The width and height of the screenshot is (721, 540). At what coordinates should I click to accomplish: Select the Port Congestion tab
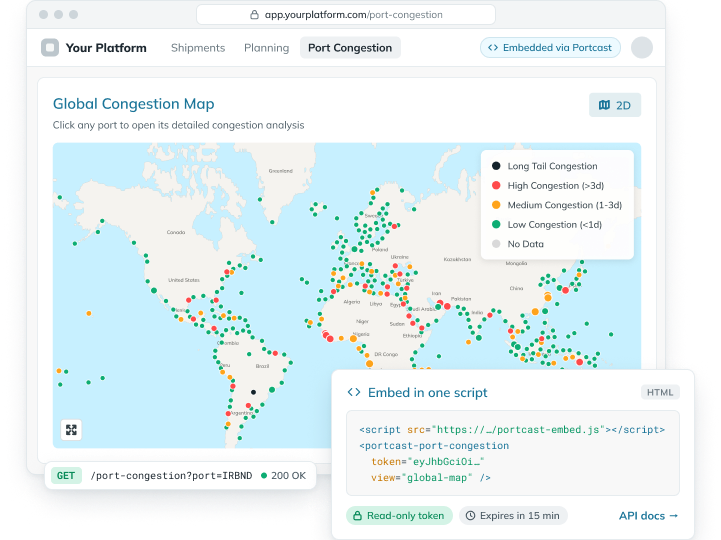coord(350,48)
